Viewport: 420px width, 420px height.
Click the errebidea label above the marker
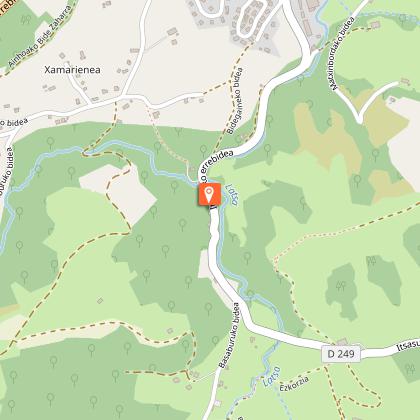click(216, 165)
